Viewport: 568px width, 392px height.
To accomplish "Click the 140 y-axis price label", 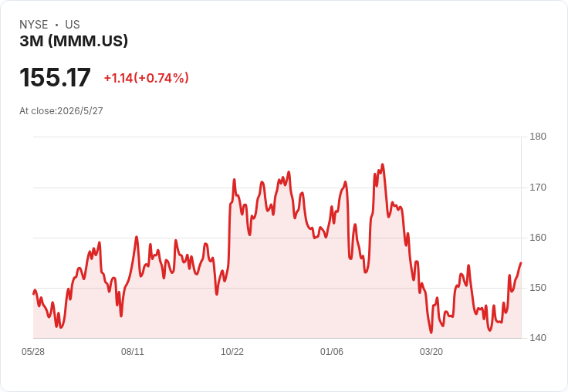I will 538,338.
